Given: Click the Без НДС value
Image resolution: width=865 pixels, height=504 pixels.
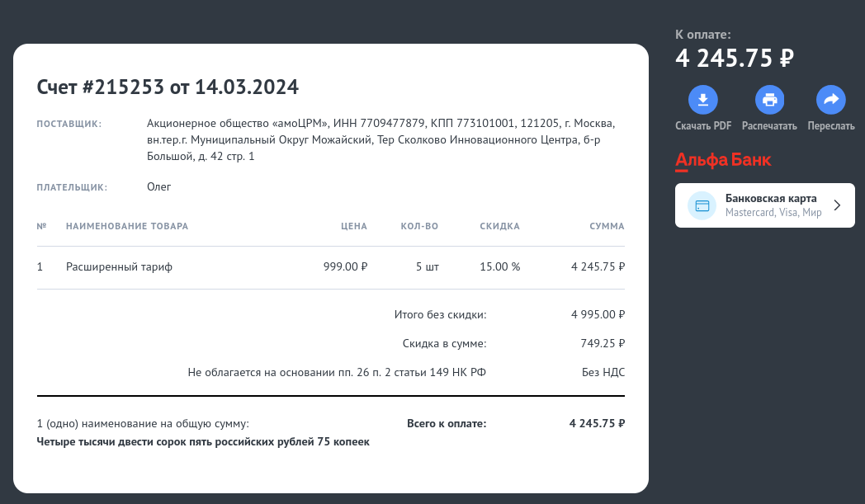Looking at the screenshot, I should pos(603,372).
